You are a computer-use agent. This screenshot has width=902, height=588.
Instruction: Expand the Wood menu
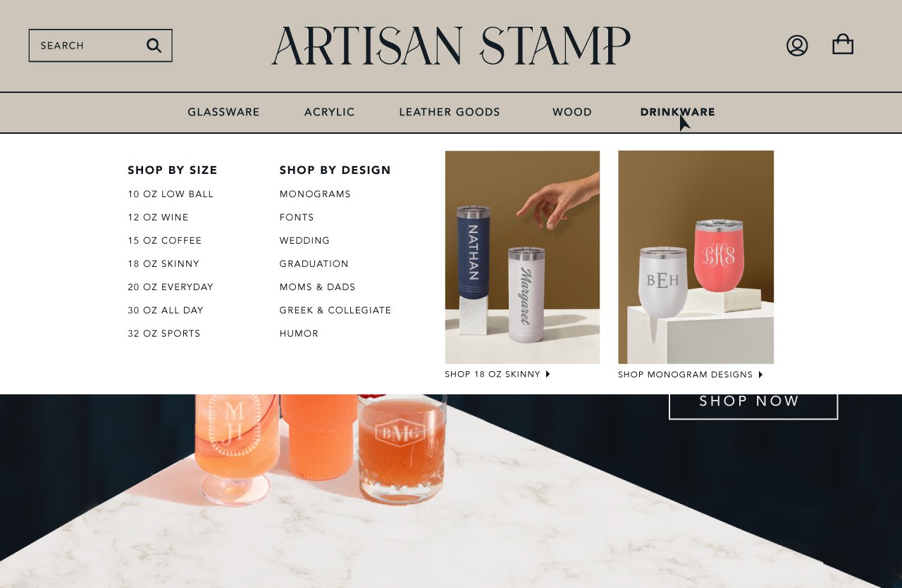572,112
